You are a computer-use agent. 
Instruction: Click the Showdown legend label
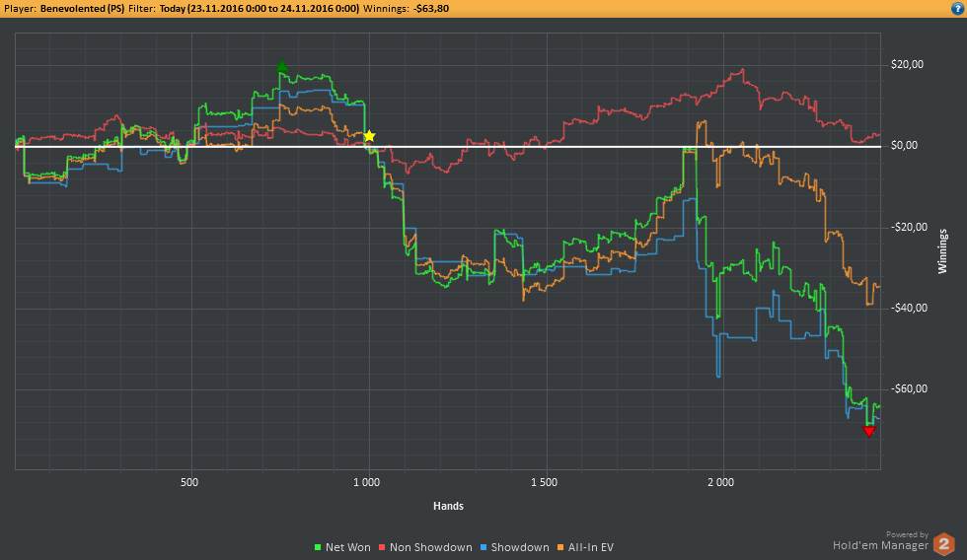520,547
